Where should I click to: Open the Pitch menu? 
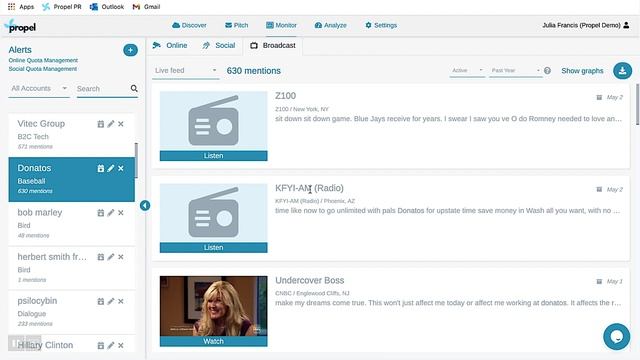pyautogui.click(x=237, y=25)
